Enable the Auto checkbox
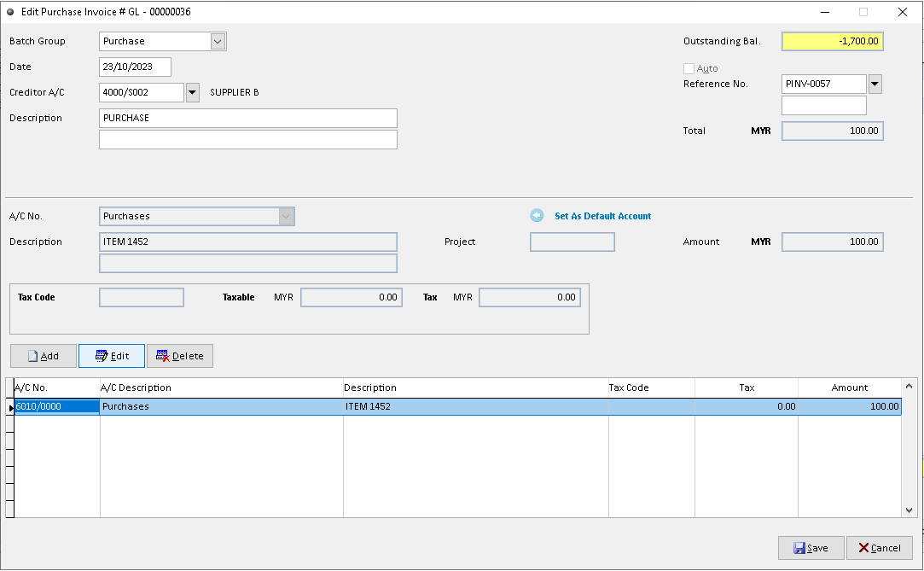The image size is (924, 571). [689, 68]
